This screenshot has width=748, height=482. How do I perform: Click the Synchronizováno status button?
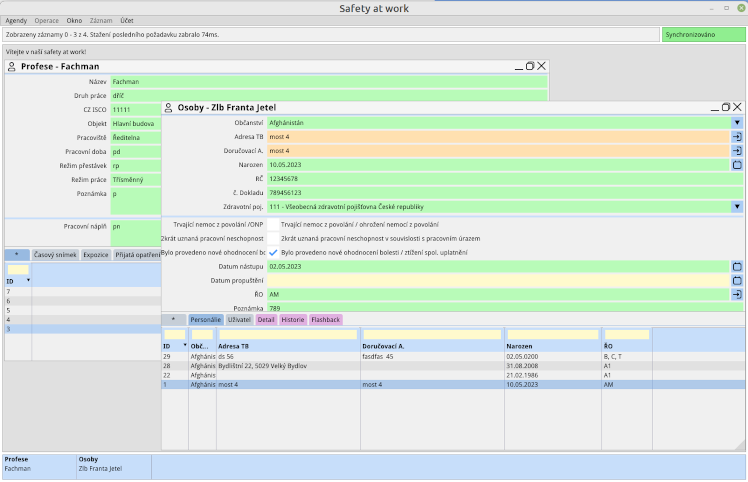coord(703,34)
